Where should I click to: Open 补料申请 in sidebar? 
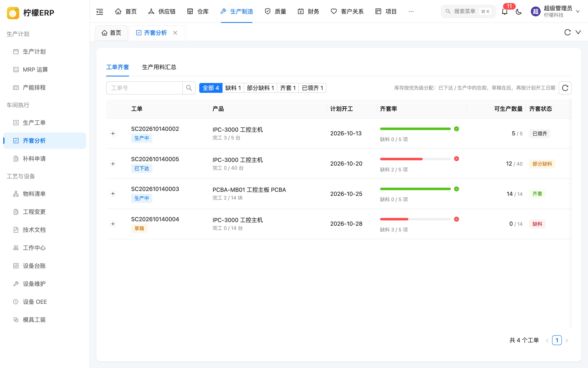tap(45, 159)
